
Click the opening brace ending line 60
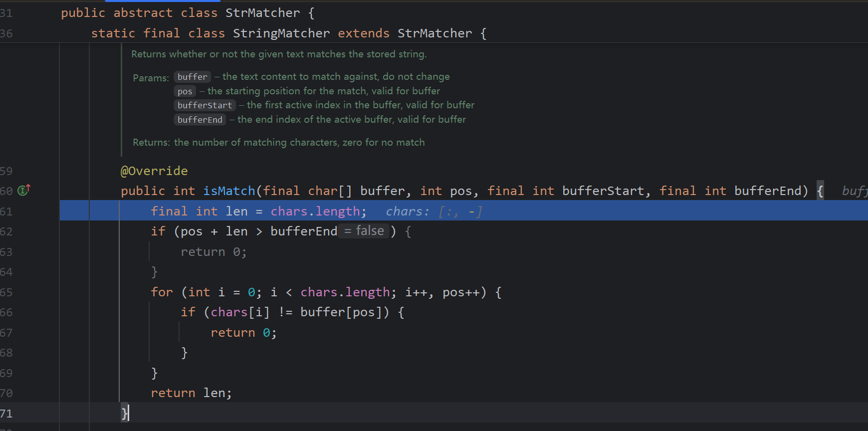820,191
